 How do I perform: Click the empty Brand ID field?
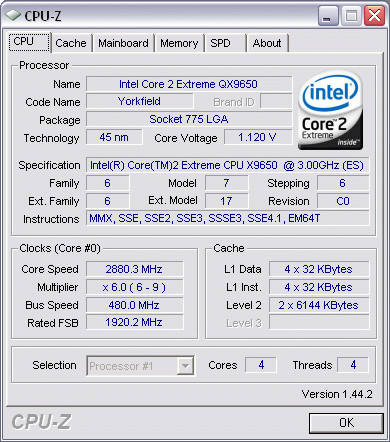click(276, 101)
